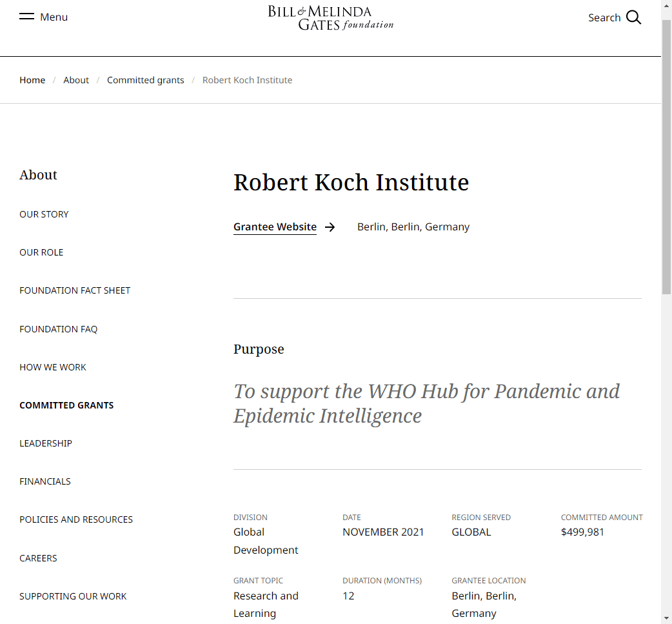672x624 pixels.
Task: Open the Grantee Website link
Action: coord(275,227)
